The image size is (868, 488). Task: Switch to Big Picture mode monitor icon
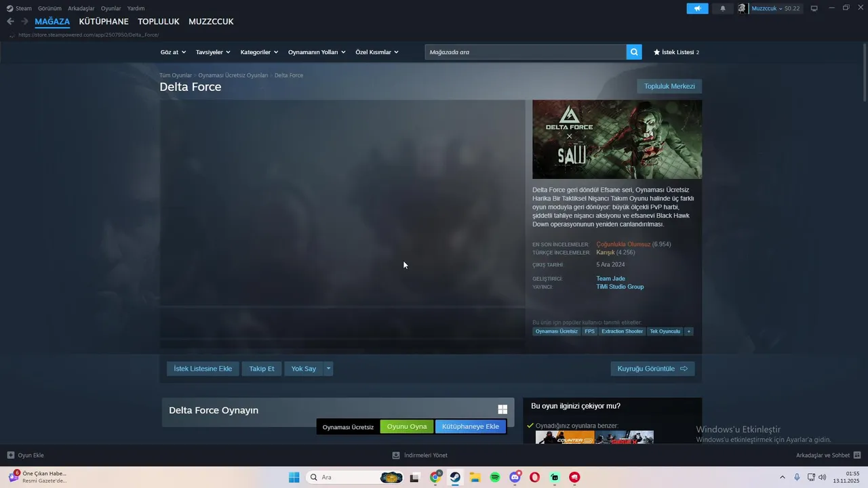click(x=814, y=8)
